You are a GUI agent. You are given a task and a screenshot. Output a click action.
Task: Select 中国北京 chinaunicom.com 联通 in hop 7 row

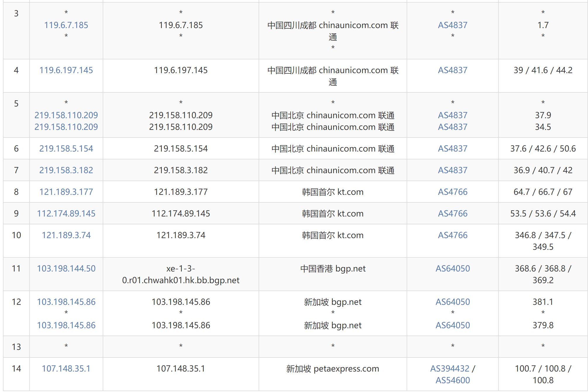pyautogui.click(x=333, y=170)
